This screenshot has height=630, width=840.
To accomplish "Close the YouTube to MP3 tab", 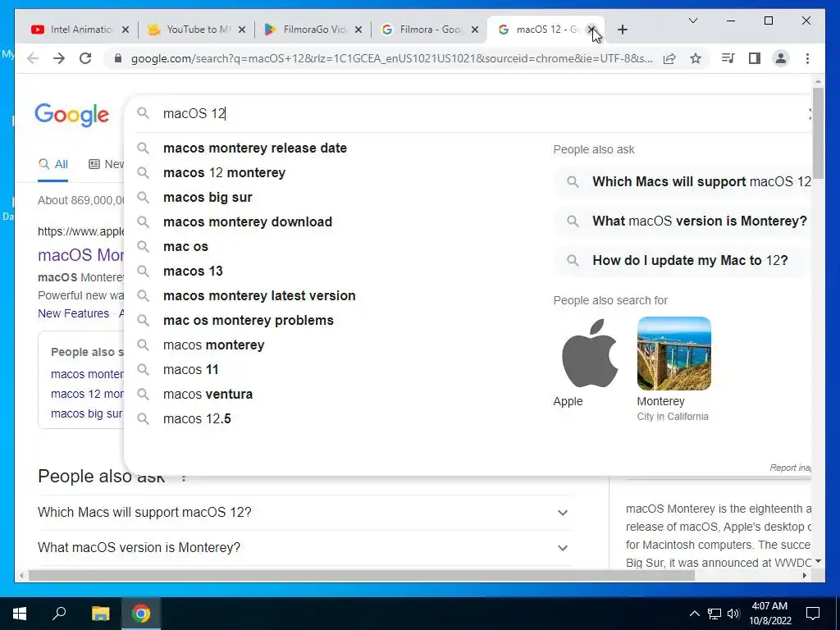I will coord(242,30).
